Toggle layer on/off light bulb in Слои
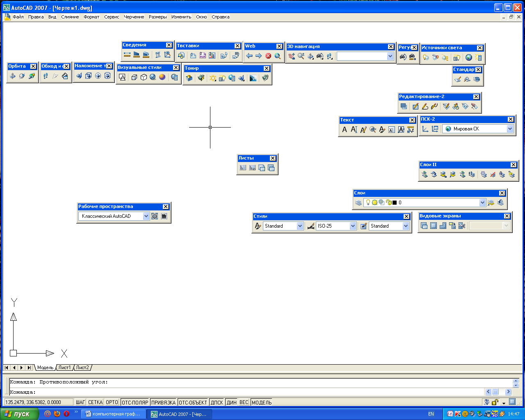The width and height of the screenshot is (525, 420). [368, 202]
